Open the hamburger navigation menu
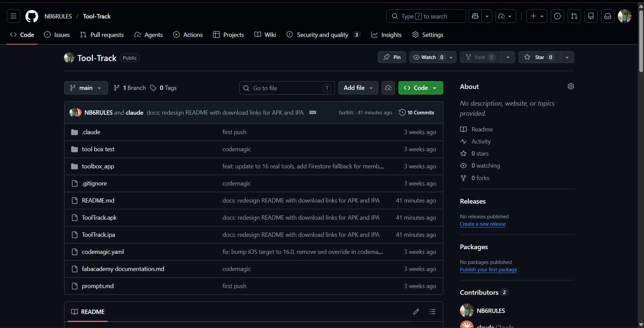644x328 pixels. point(13,16)
